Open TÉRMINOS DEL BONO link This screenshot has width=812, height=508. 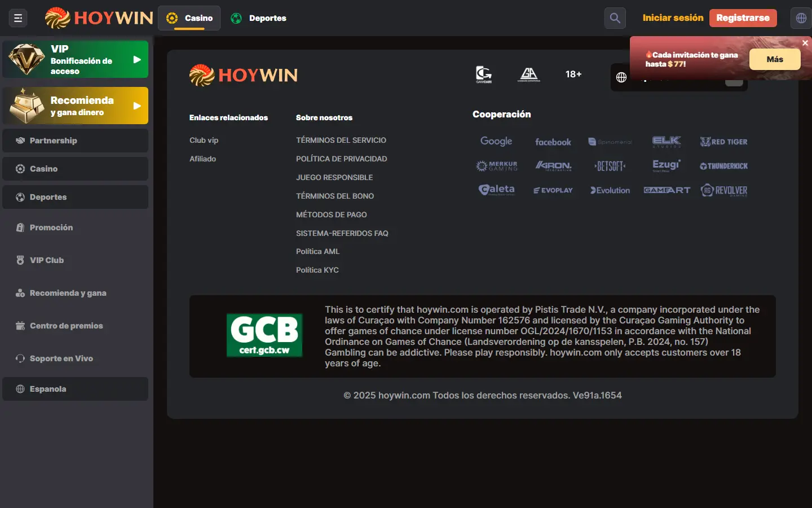click(335, 196)
